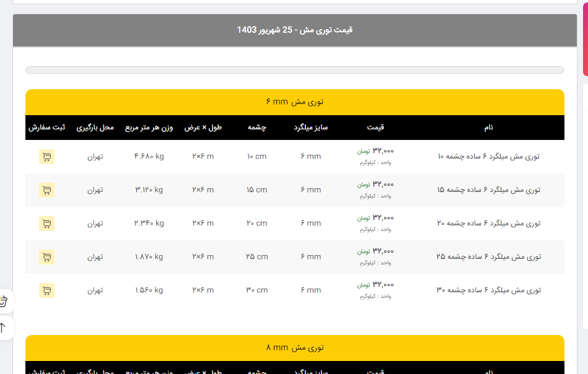
Task: Click the gray قیمت توری مش title bar
Action: [295, 30]
